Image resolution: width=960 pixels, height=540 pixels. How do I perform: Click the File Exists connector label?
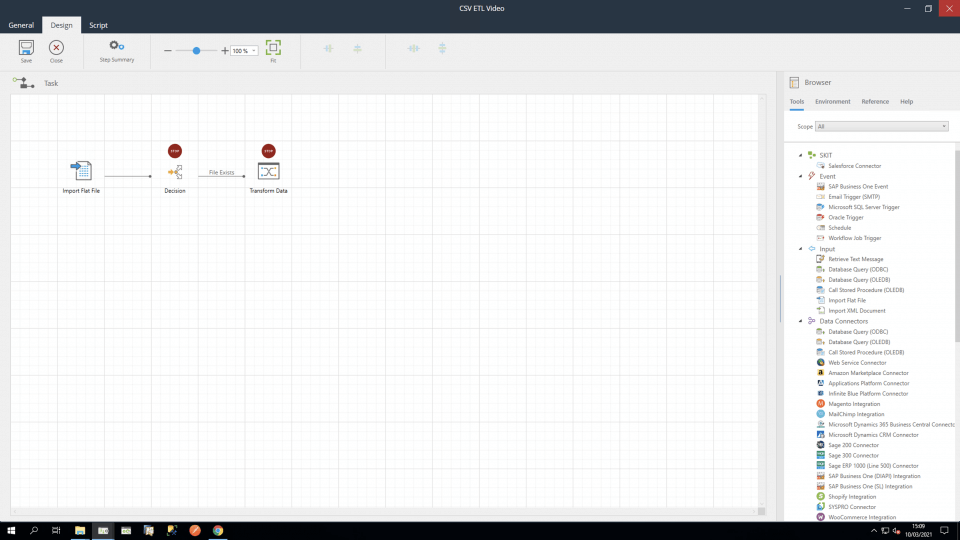pos(221,172)
